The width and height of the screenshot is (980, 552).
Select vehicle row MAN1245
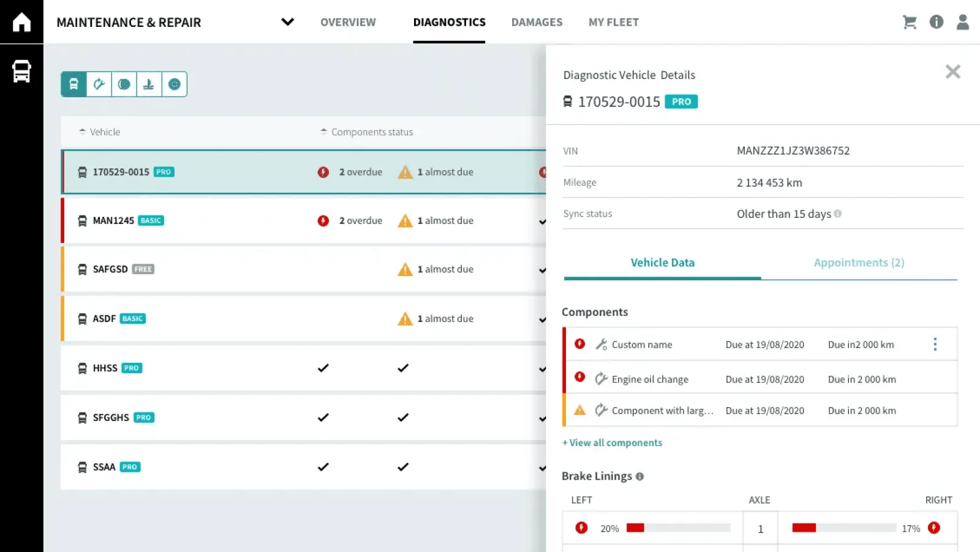(x=304, y=221)
